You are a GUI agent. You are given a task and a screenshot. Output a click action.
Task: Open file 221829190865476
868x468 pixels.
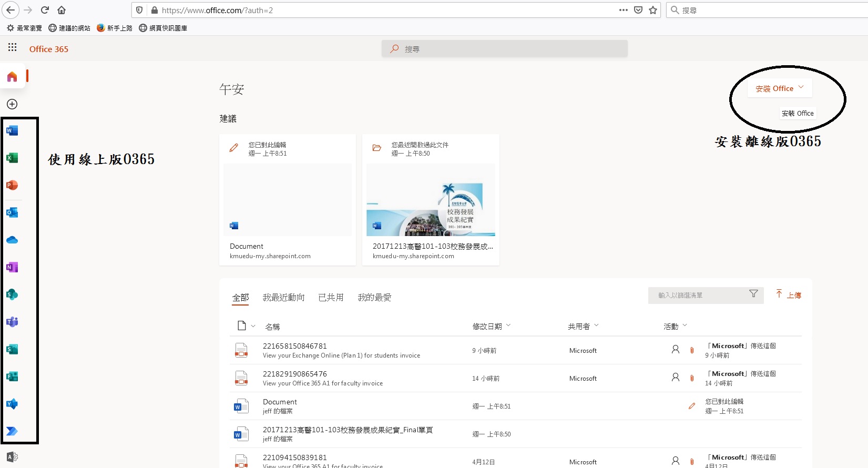pyautogui.click(x=295, y=374)
